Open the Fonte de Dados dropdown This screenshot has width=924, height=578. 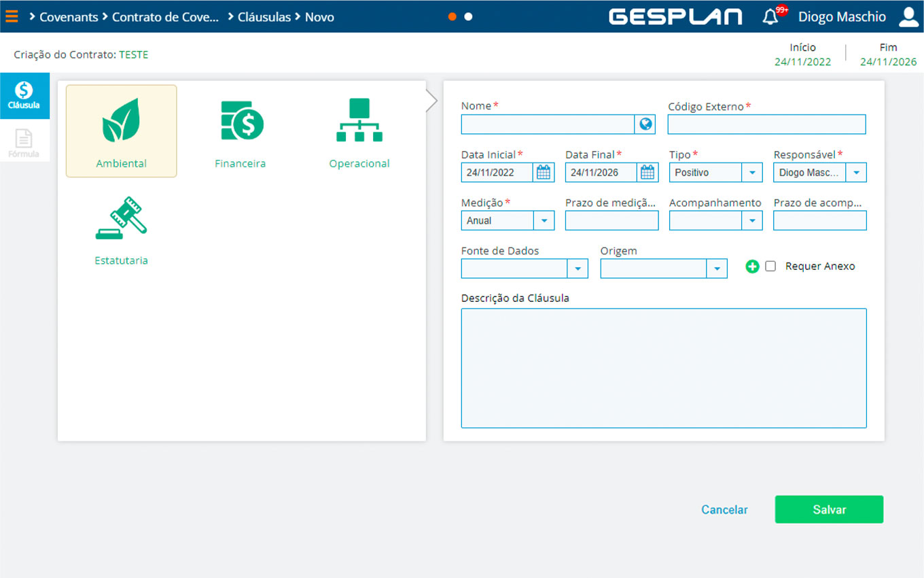coord(577,269)
